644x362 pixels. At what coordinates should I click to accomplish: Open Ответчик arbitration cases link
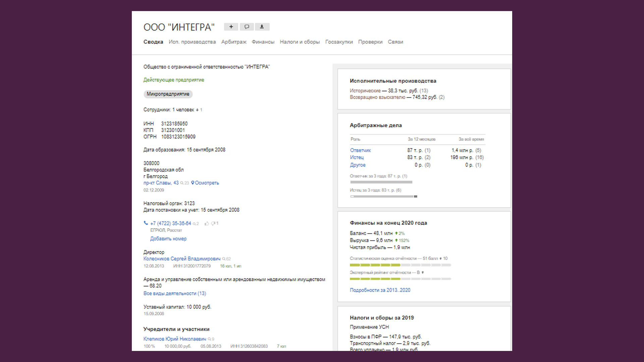361,150
